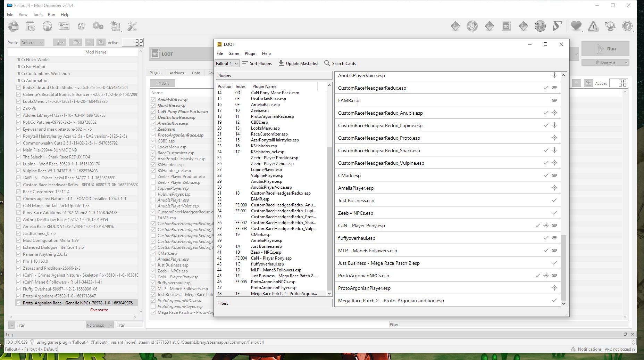Click Update Masterlist button
Viewport: 644px width, 360px height.
coord(298,63)
